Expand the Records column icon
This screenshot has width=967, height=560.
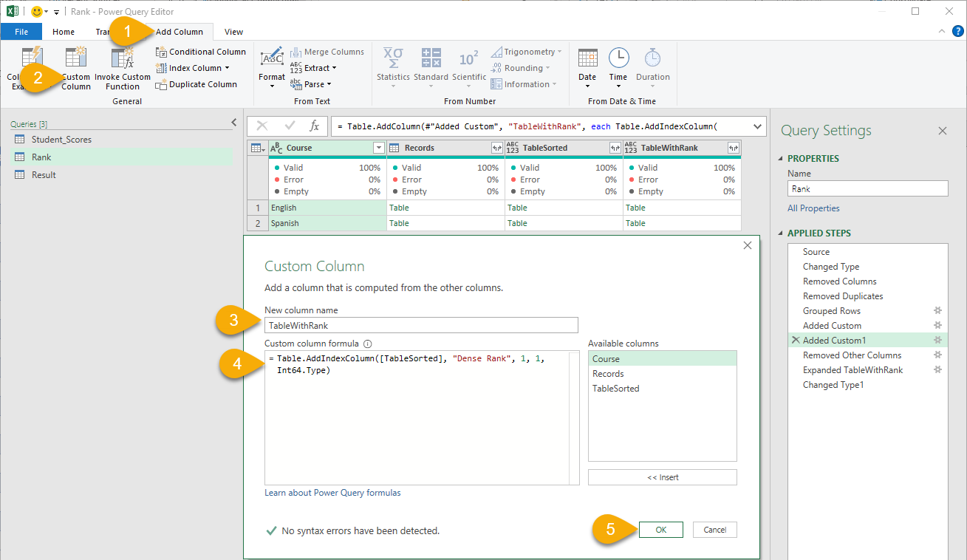pos(496,148)
